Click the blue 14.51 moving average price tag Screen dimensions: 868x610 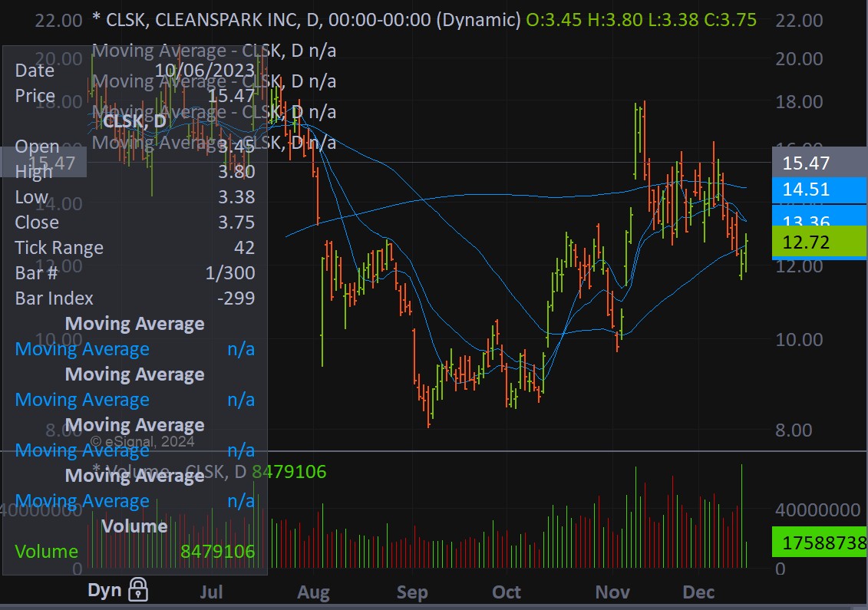pyautogui.click(x=820, y=190)
